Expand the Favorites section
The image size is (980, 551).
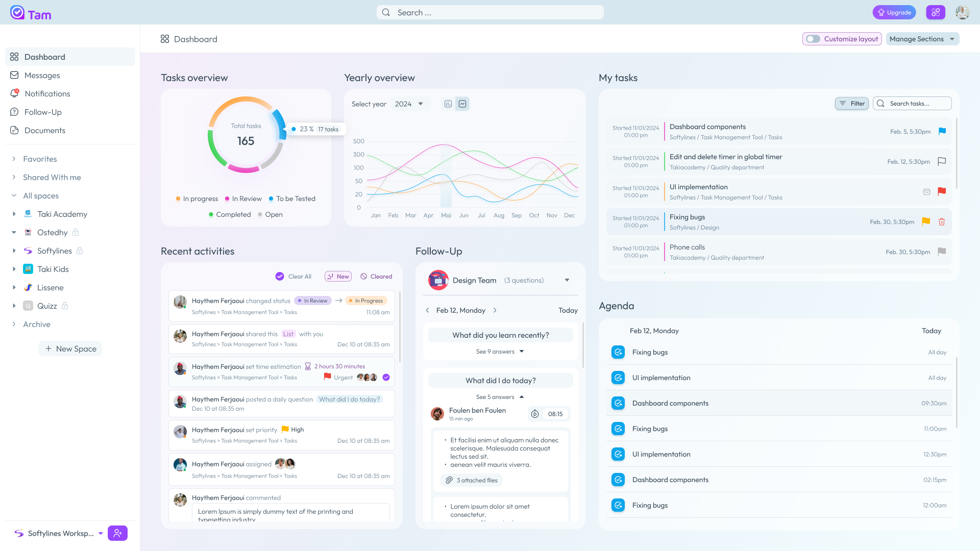pyautogui.click(x=14, y=159)
